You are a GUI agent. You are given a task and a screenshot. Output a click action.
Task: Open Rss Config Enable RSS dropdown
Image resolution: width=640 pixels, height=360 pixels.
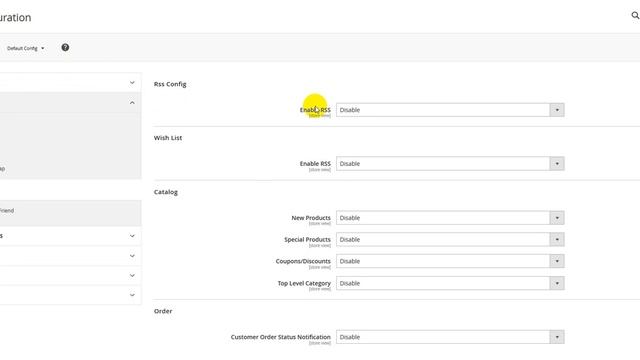[x=450, y=110]
